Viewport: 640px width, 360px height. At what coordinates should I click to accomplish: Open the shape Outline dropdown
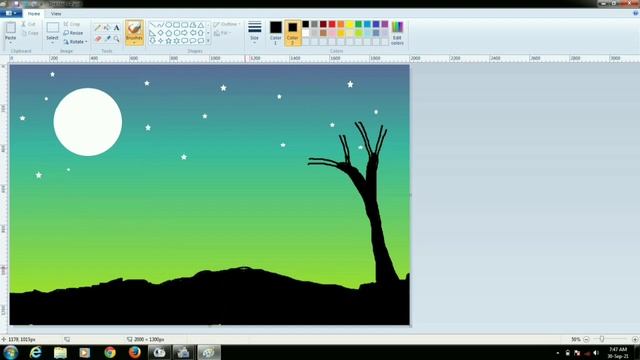pyautogui.click(x=227, y=24)
